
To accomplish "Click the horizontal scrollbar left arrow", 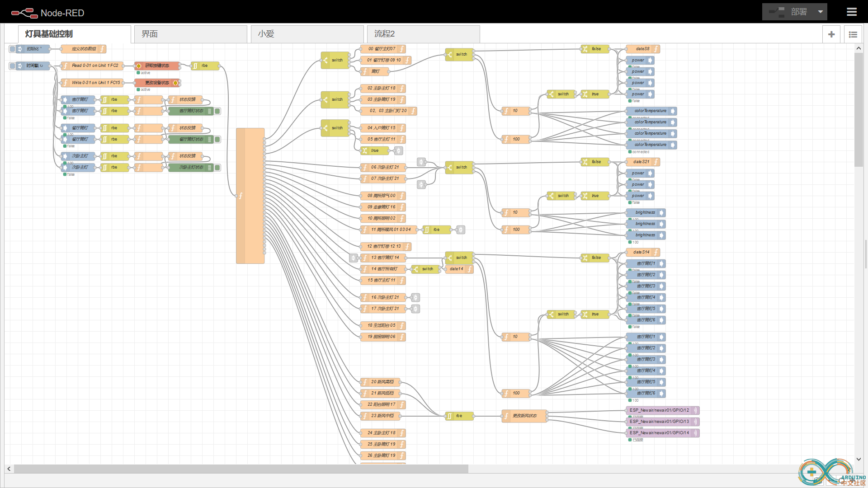I will [x=9, y=469].
